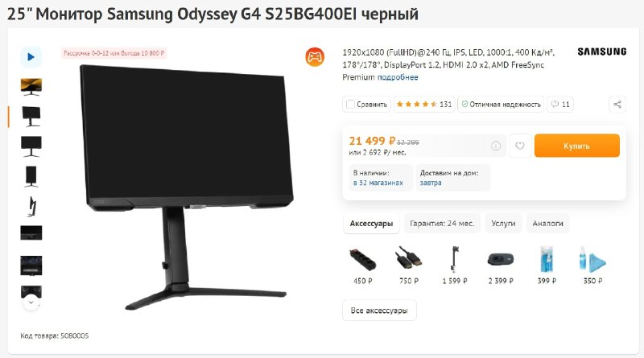
Task: Tick the Сравнить checkbox
Action: pos(350,105)
